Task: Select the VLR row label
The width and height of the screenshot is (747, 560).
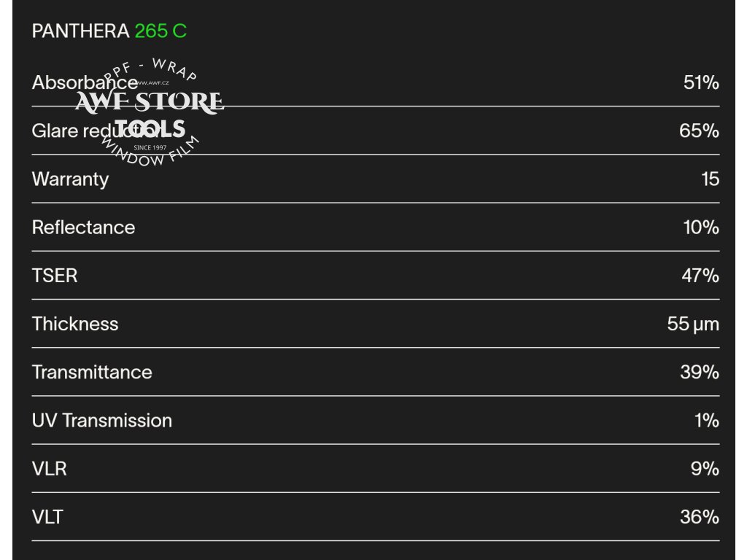Action: point(50,469)
